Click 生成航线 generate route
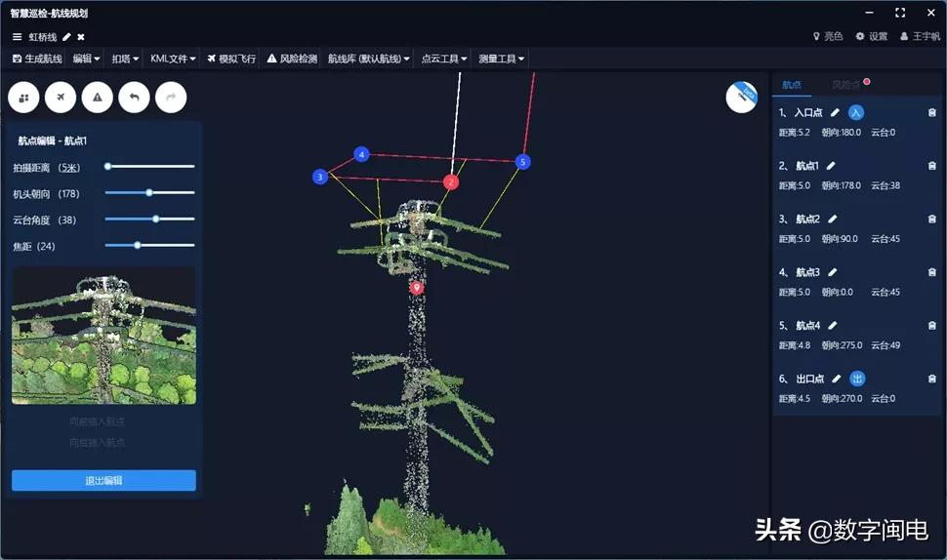Viewport: 947px width, 560px height. (x=37, y=59)
